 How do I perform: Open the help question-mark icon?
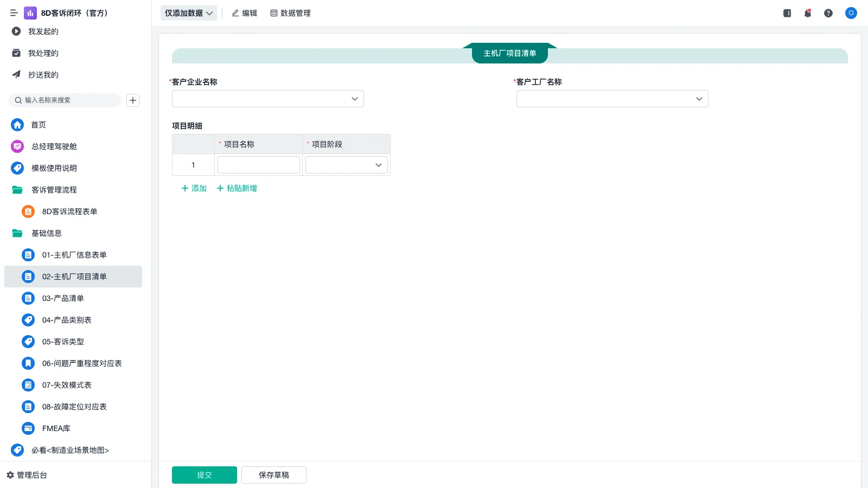pyautogui.click(x=828, y=13)
